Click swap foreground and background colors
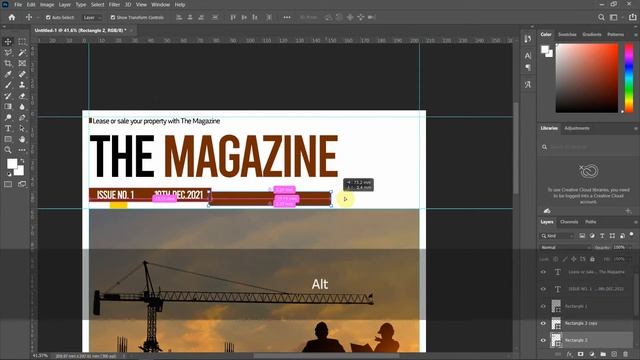This screenshot has height=360, width=640. click(x=22, y=161)
